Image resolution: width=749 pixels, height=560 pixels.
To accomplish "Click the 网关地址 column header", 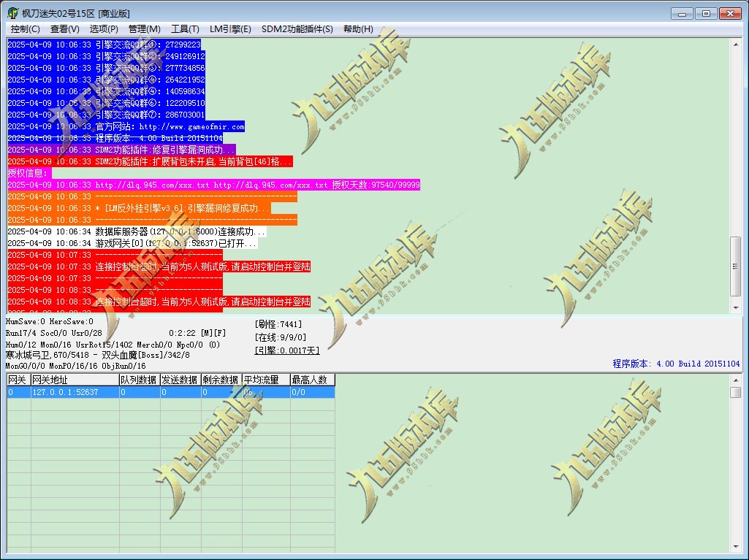I will [75, 380].
